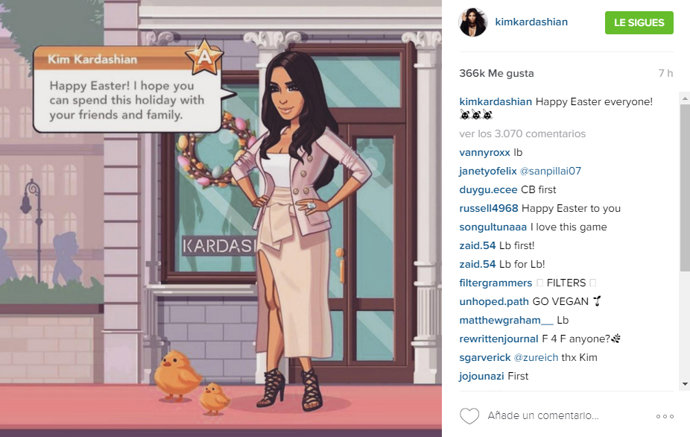Click the large yellow chick in the post image
The image size is (690, 437).
pyautogui.click(x=176, y=376)
